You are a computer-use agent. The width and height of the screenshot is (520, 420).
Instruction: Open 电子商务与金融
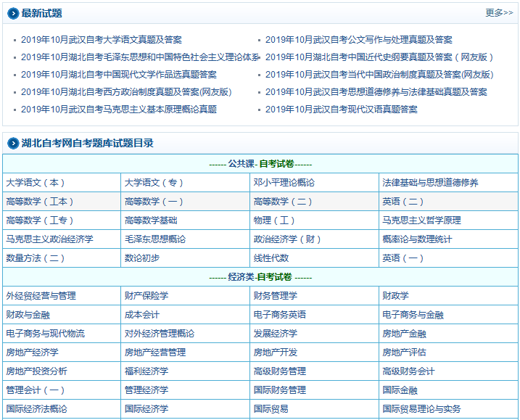pyautogui.click(x=413, y=315)
